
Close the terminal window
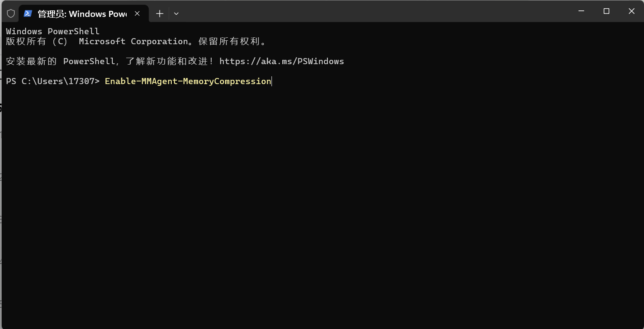pos(631,11)
